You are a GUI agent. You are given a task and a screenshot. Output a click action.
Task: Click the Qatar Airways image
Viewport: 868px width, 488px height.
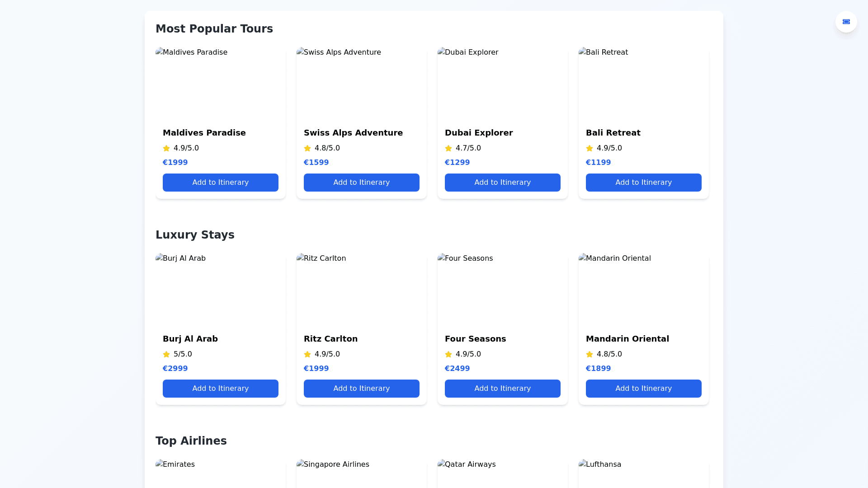(502, 474)
